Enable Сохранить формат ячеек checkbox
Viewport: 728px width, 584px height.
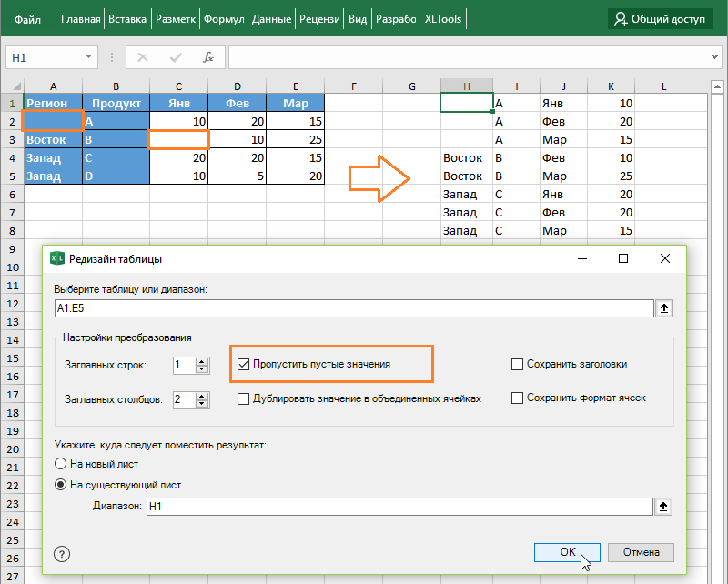pos(518,398)
